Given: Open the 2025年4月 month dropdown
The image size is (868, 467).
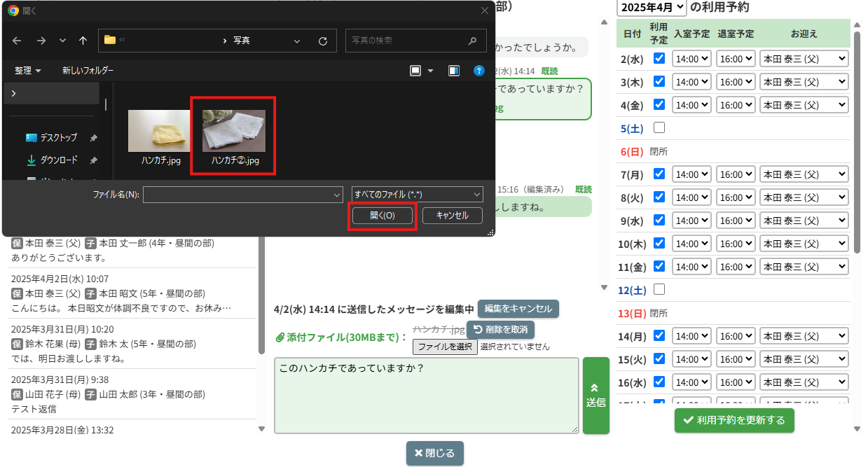Looking at the screenshot, I should tap(651, 7).
